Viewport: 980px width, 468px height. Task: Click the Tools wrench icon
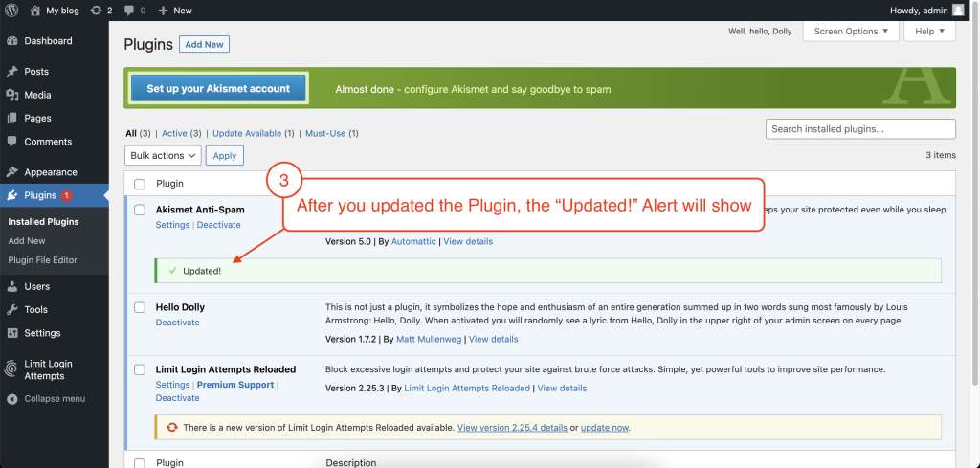(11, 310)
